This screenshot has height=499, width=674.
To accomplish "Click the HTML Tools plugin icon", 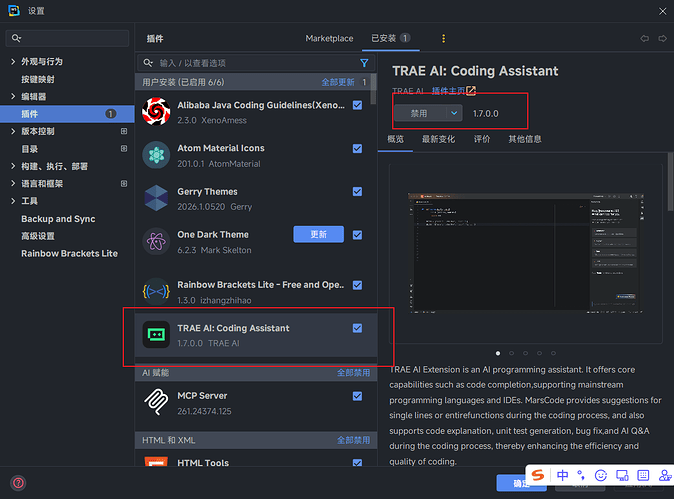I will (x=156, y=462).
